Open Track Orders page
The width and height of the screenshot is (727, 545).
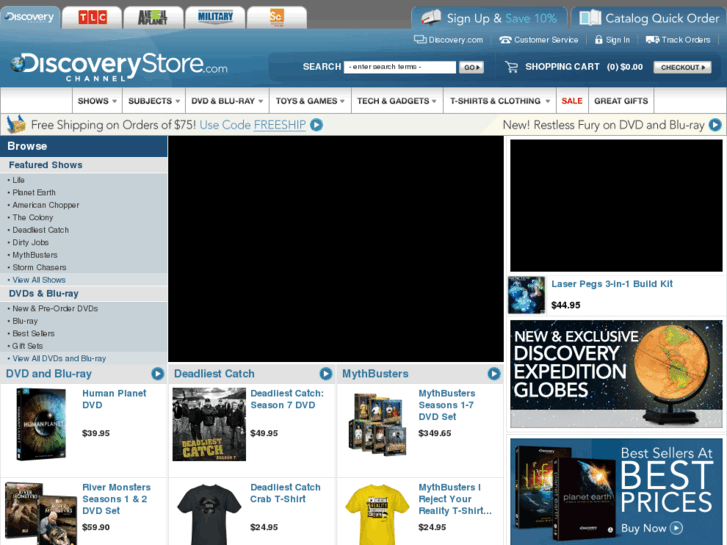(x=686, y=40)
